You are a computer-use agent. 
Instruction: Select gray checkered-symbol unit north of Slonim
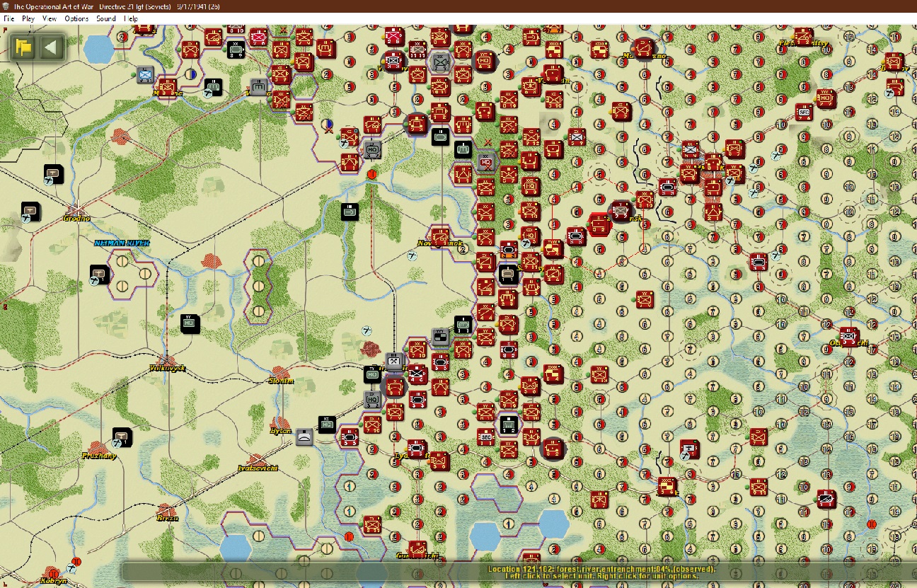[x=440, y=336]
